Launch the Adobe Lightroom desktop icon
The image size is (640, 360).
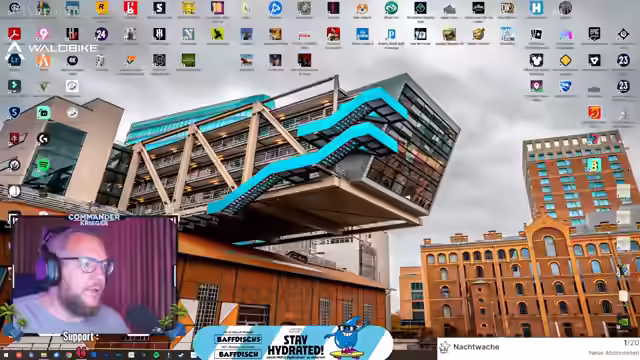(x=14, y=60)
